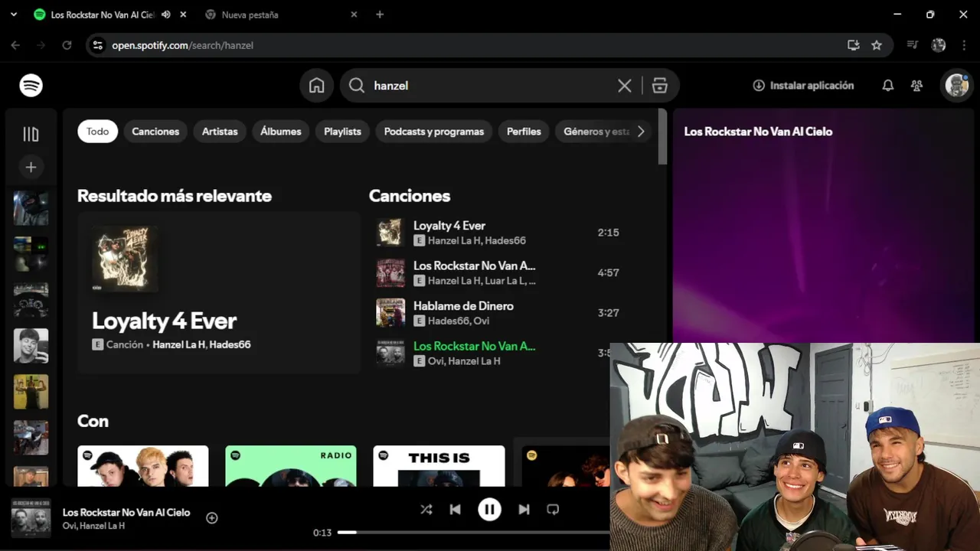Click the green Los Rockstar No Van song
Viewport: 980px width, 551px height.
click(474, 346)
